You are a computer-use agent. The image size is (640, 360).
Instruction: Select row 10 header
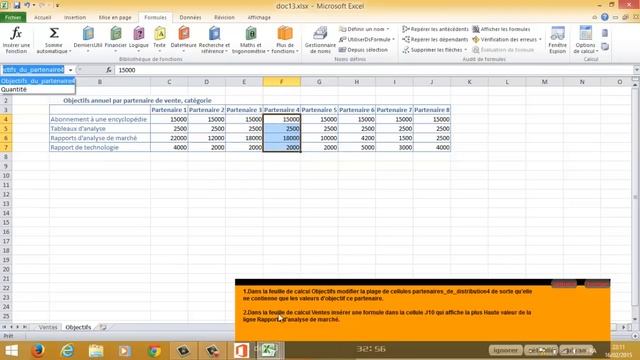pyautogui.click(x=6, y=176)
